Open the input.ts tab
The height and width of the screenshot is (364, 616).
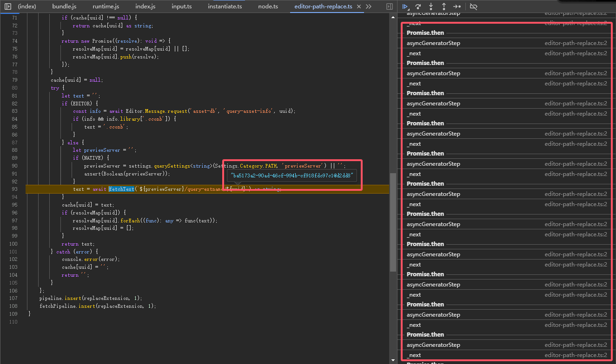(x=181, y=6)
